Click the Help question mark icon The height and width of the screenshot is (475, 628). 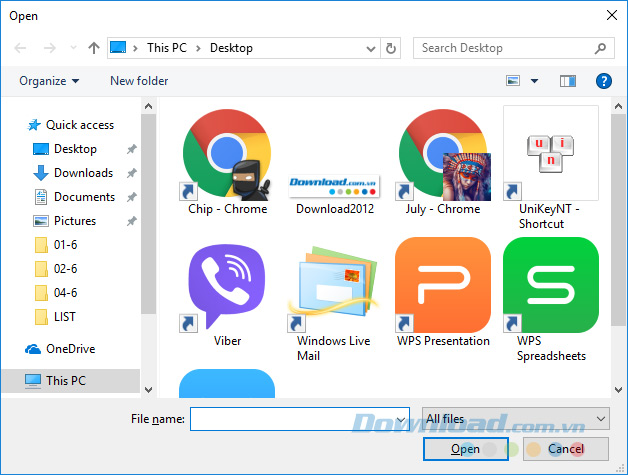point(603,81)
